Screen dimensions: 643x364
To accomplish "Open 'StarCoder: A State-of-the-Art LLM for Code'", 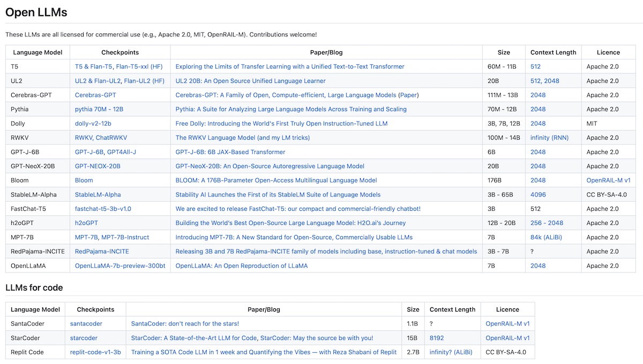I will pos(195,338).
